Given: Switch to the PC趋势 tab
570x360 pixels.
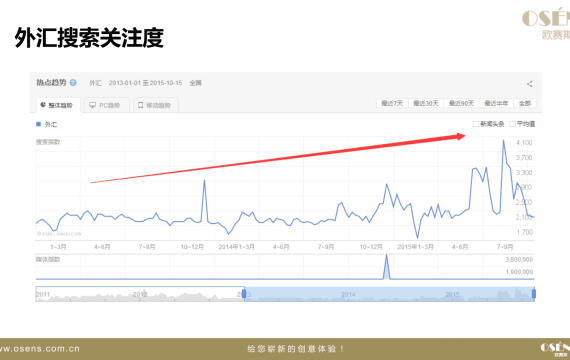Looking at the screenshot, I should click(107, 105).
